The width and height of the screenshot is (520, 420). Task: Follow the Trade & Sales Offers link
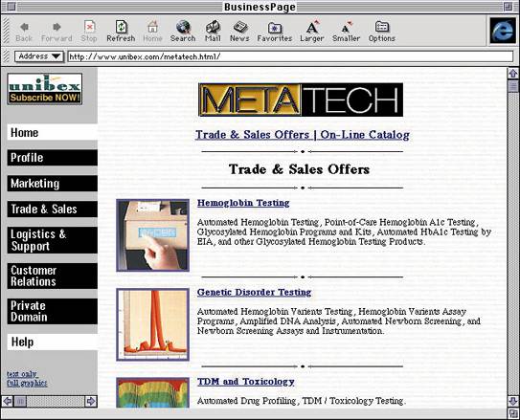pos(252,135)
